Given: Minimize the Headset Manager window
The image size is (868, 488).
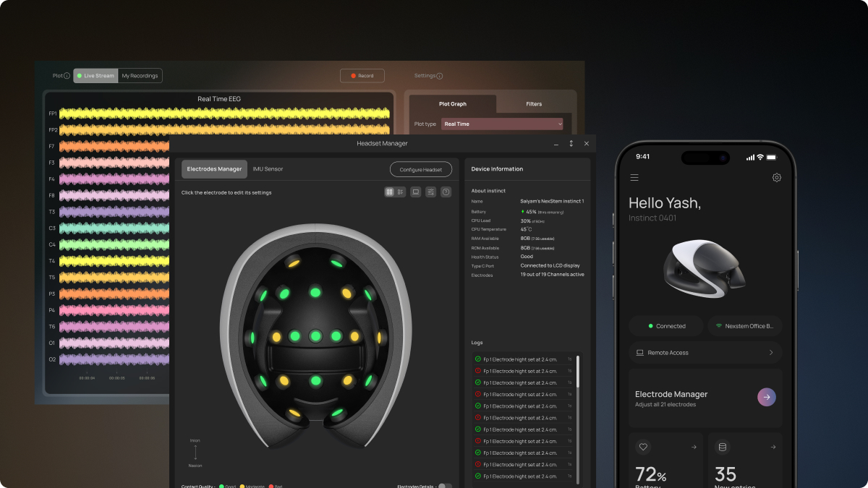Looking at the screenshot, I should (x=556, y=144).
